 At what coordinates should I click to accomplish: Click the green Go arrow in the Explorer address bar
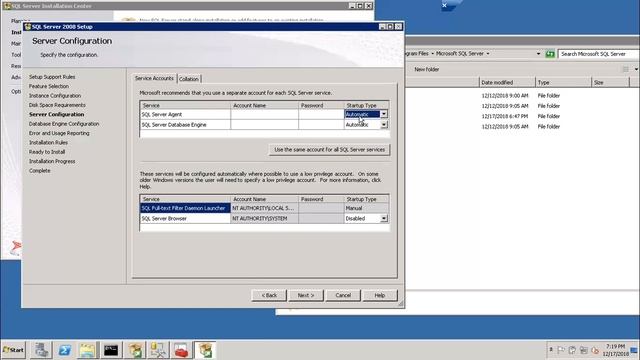click(550, 54)
